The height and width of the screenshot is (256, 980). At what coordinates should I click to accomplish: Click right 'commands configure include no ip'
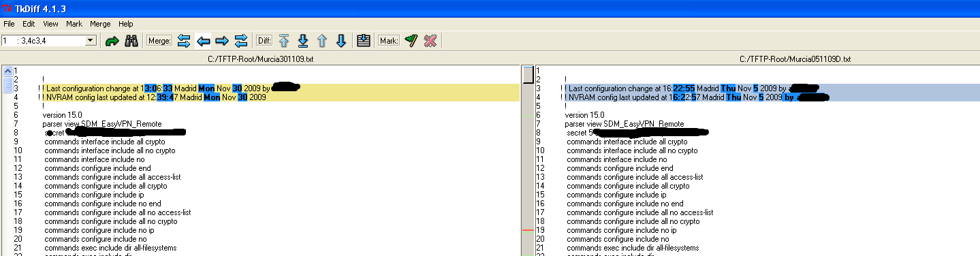click(622, 230)
